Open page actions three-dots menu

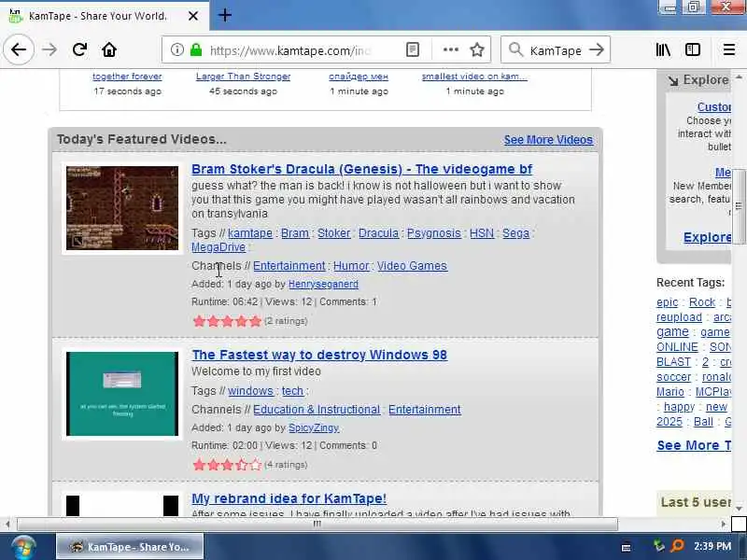[x=451, y=49]
